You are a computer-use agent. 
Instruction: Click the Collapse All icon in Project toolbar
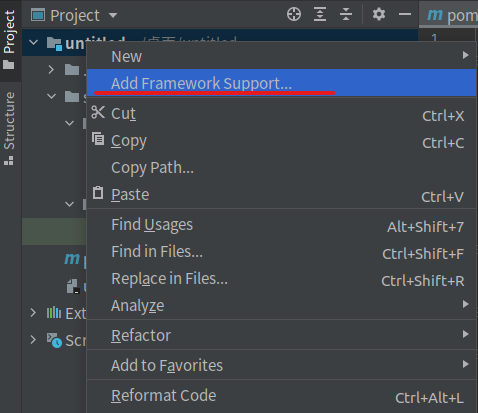point(346,14)
